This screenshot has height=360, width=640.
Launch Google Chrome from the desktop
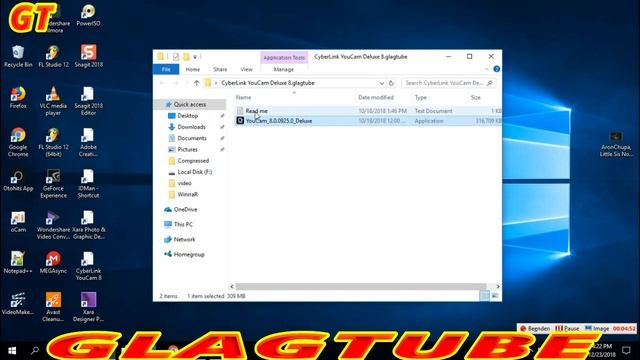pos(18,142)
